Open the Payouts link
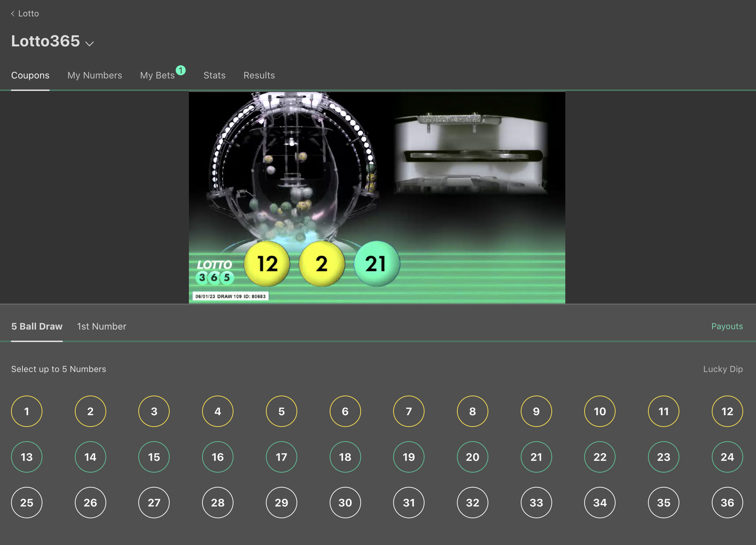 pyautogui.click(x=727, y=326)
